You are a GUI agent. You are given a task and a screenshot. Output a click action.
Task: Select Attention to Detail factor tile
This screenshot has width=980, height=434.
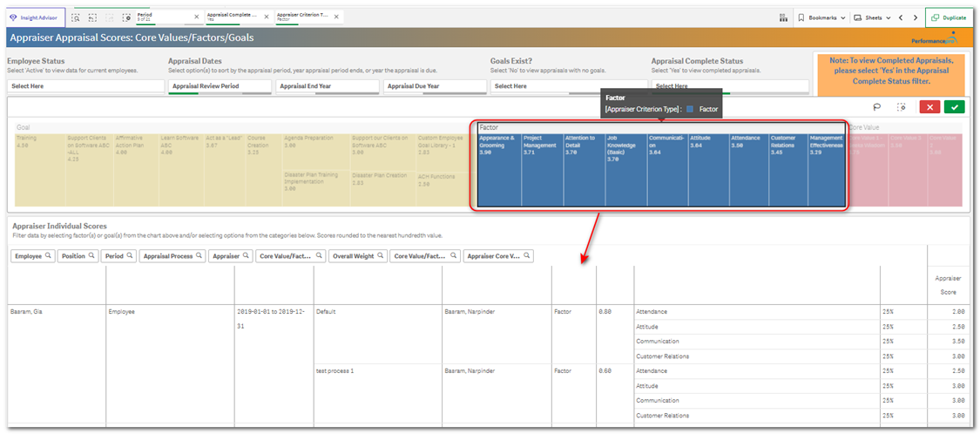584,169
